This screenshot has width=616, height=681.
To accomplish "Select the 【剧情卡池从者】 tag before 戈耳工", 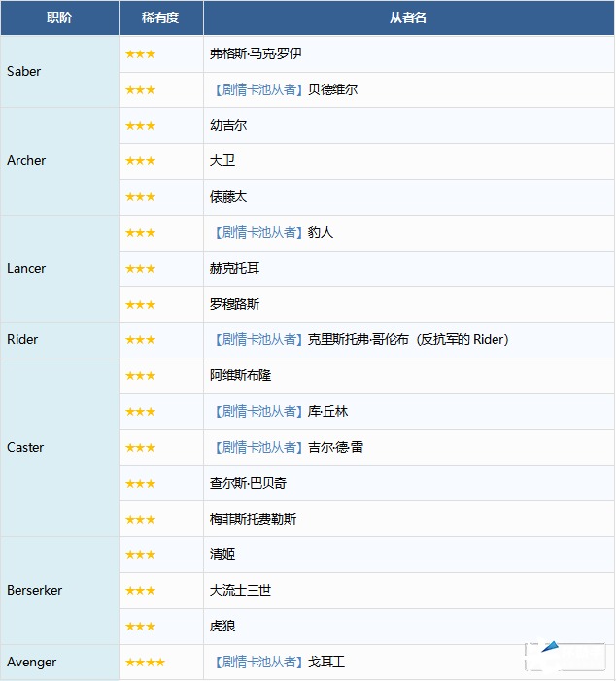I will coord(257,663).
